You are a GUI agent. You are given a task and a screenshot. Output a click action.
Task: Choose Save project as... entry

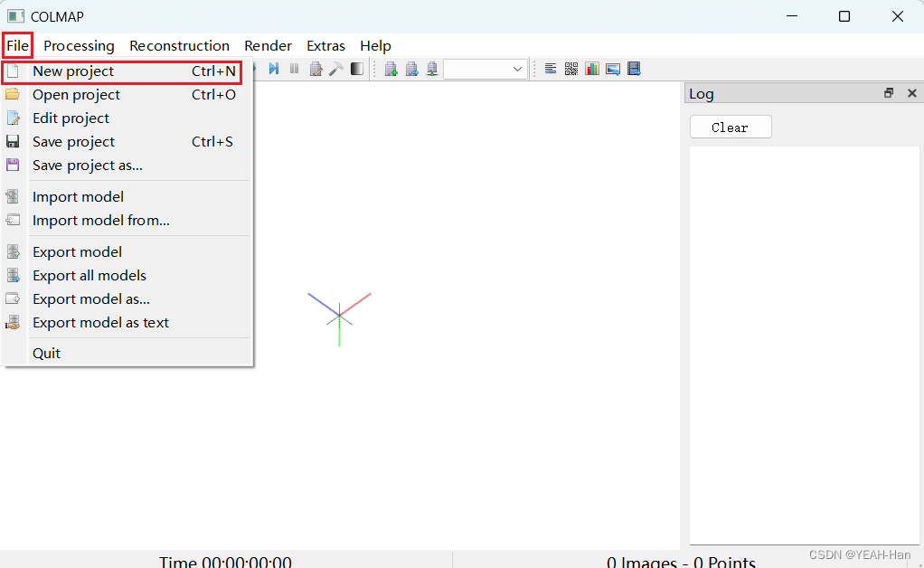[x=127, y=166]
